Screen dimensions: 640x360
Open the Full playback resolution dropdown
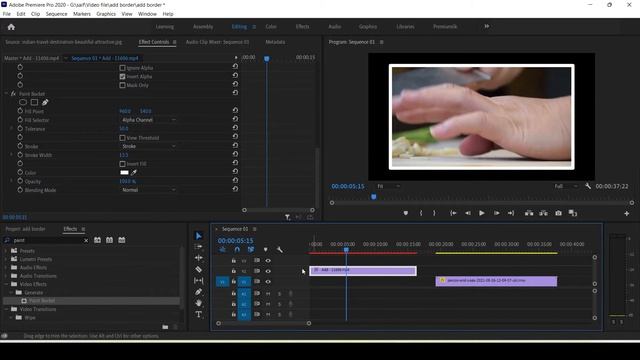[x=566, y=186]
